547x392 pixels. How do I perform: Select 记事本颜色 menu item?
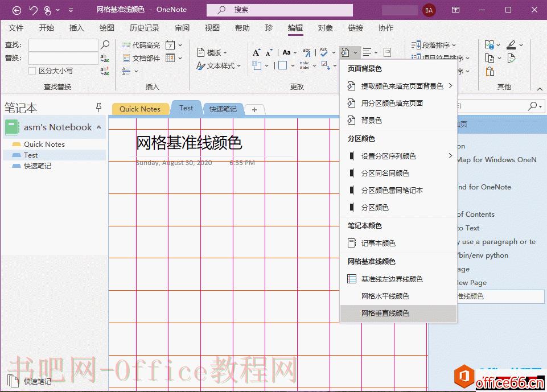(398, 243)
